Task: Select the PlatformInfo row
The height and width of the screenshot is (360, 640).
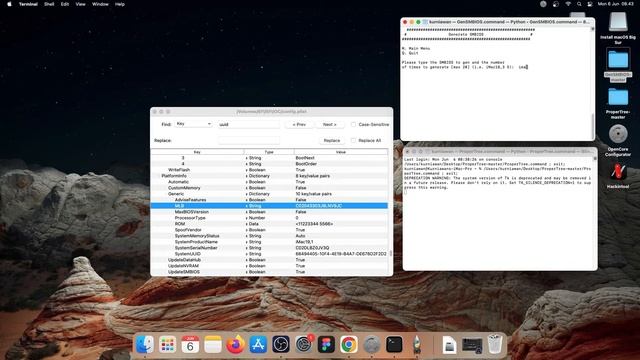Action: pyautogui.click(x=269, y=176)
